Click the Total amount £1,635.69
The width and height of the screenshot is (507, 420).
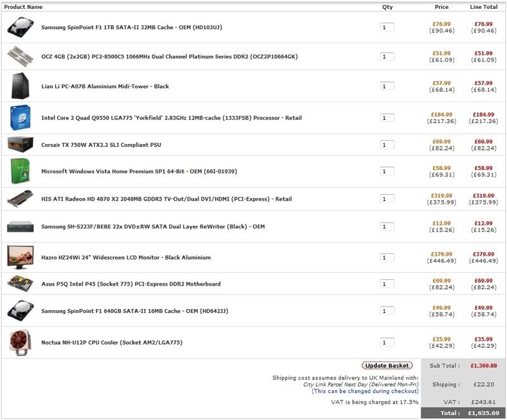point(484,413)
